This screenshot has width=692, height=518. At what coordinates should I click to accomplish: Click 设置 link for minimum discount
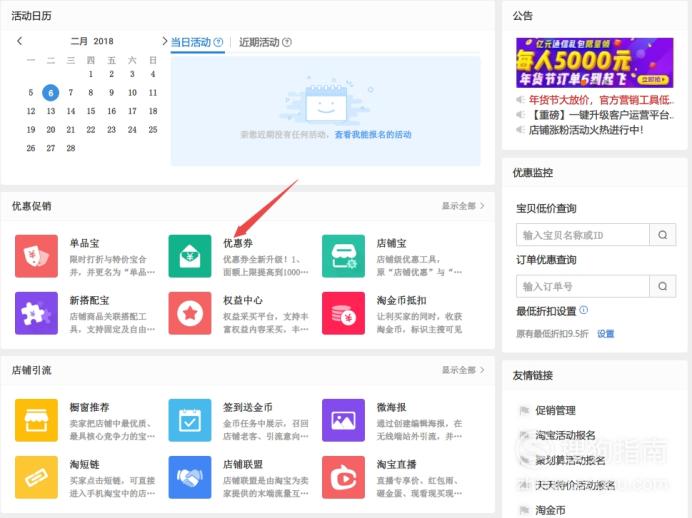click(606, 334)
